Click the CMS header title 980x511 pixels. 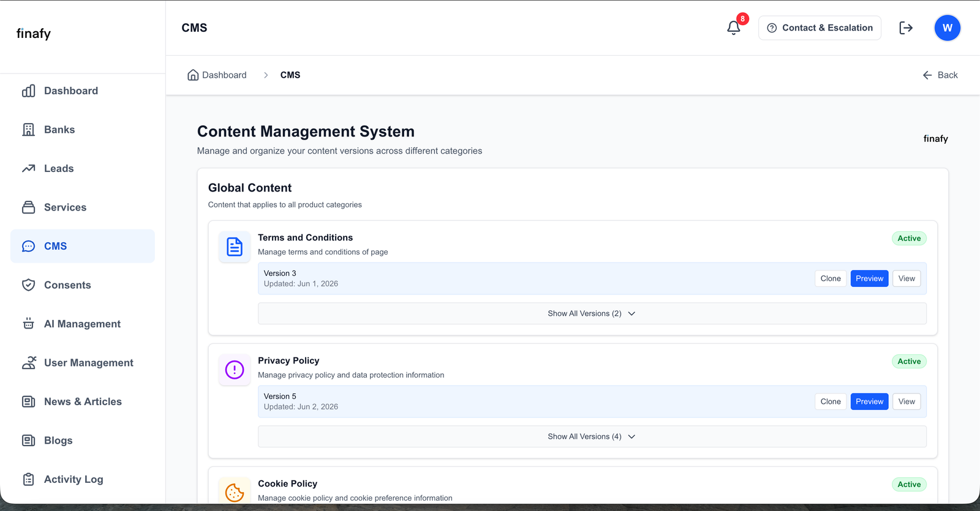194,28
